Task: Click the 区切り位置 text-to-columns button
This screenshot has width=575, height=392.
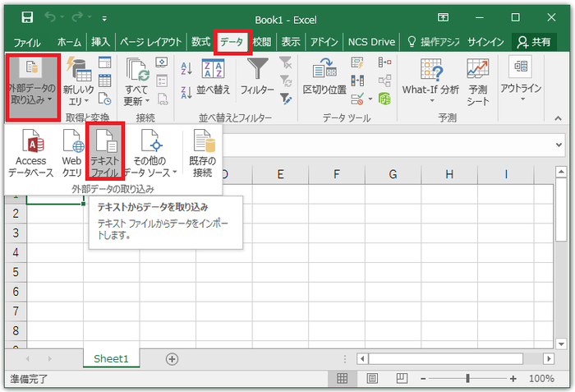Action: click(324, 76)
